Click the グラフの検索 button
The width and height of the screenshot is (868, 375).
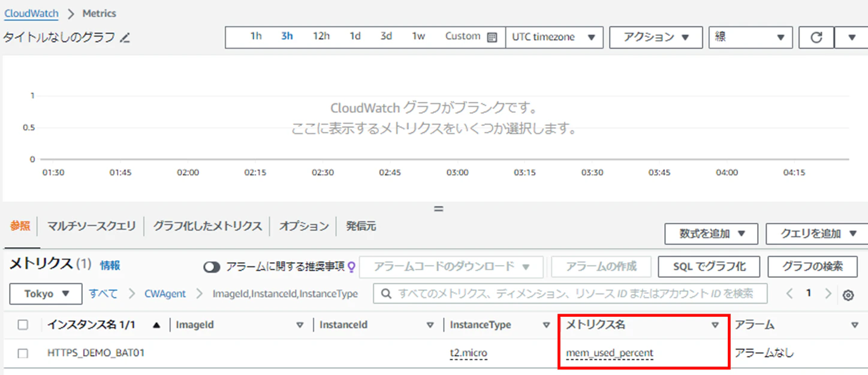click(x=812, y=266)
